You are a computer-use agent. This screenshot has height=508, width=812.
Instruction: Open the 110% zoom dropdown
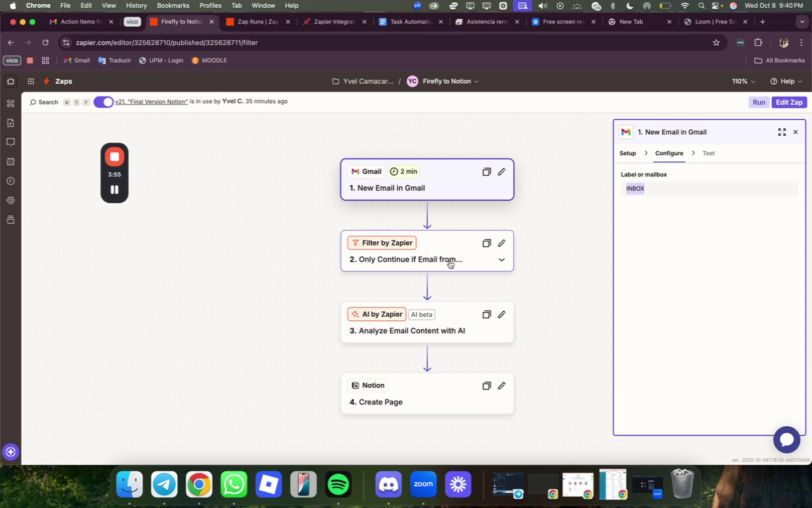coord(744,81)
